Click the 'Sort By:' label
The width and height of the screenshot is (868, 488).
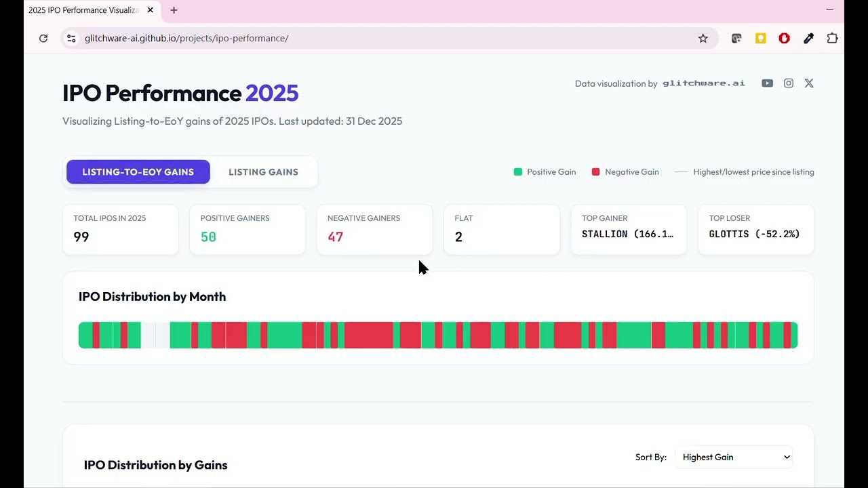pyautogui.click(x=651, y=457)
